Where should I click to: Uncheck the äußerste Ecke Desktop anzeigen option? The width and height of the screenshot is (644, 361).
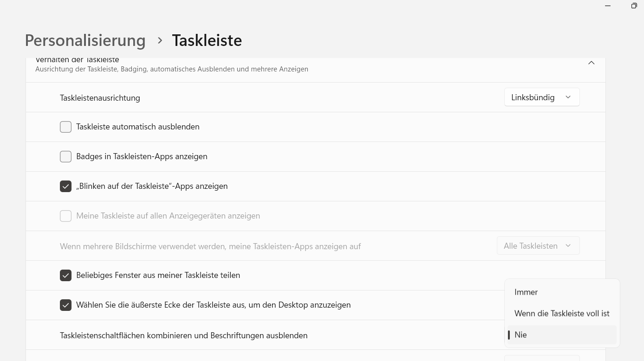65,305
